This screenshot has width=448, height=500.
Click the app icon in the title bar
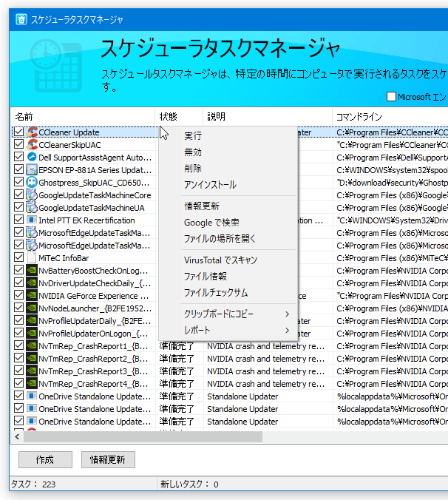21,19
